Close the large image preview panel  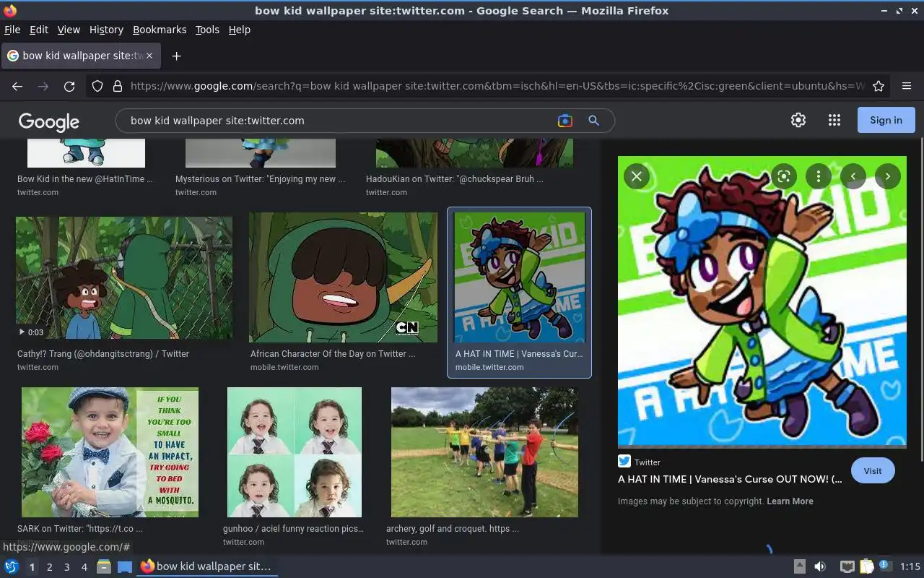point(636,176)
